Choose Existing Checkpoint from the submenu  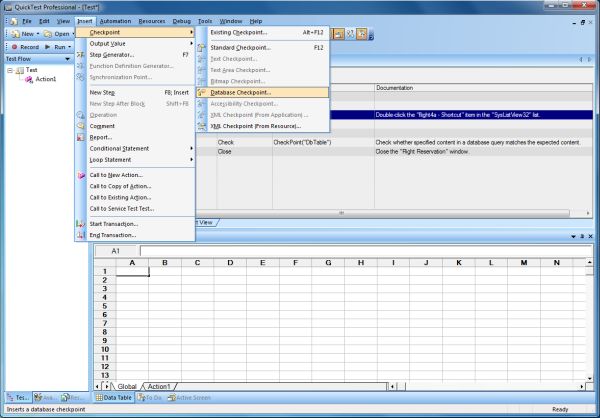coord(262,33)
